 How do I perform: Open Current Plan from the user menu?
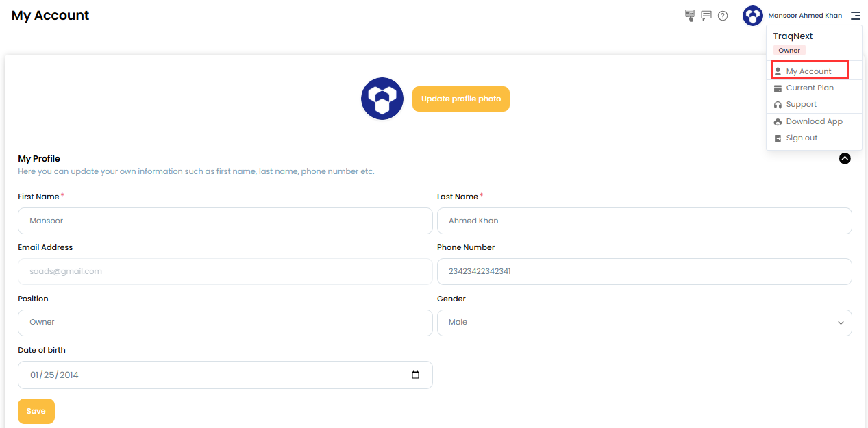tap(810, 88)
